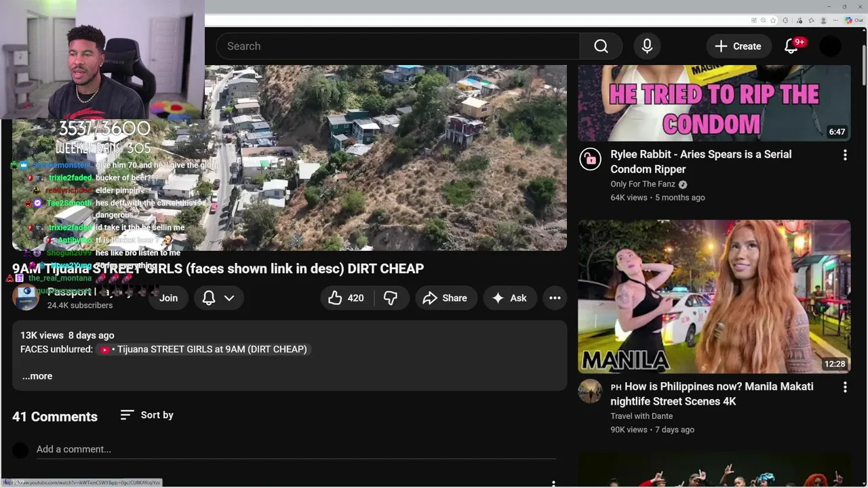Click the 41 Comments heading
The width and height of the screenshot is (868, 488).
point(55,417)
